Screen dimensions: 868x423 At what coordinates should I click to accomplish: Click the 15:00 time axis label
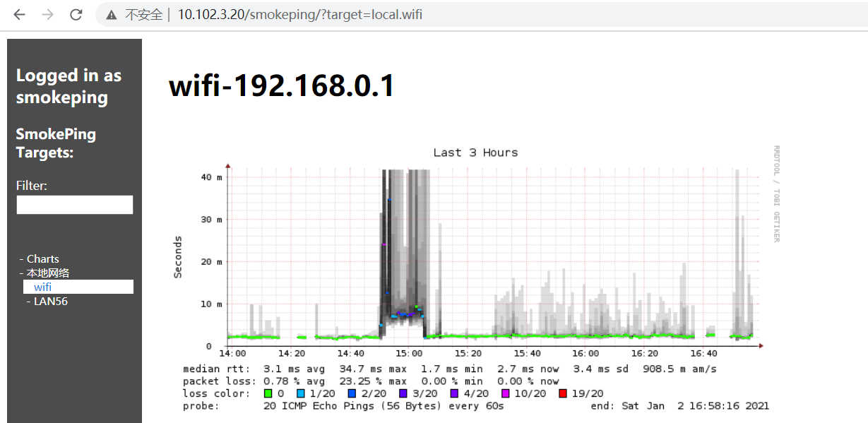(409, 353)
